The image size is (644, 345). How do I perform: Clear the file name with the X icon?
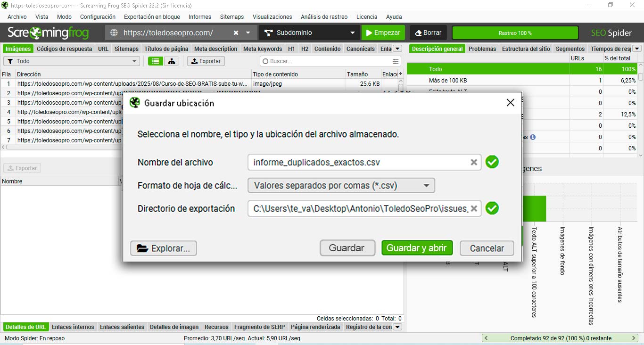(x=474, y=162)
